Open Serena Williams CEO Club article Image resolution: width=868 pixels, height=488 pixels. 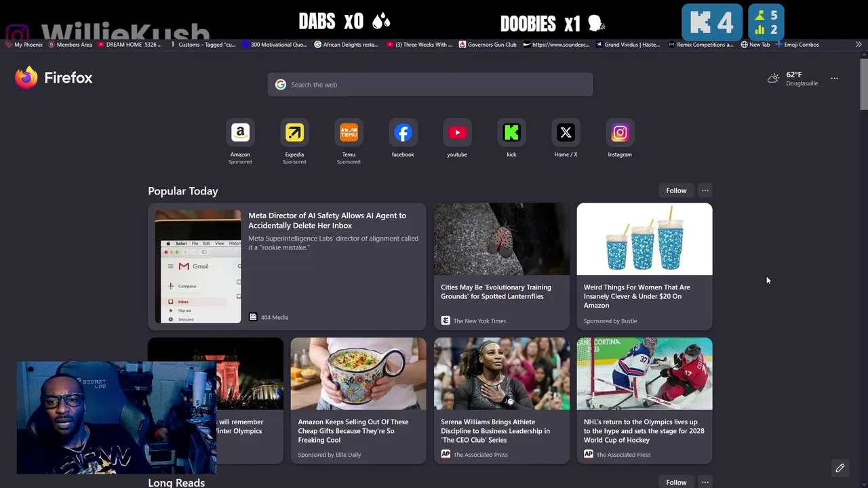[x=495, y=431]
